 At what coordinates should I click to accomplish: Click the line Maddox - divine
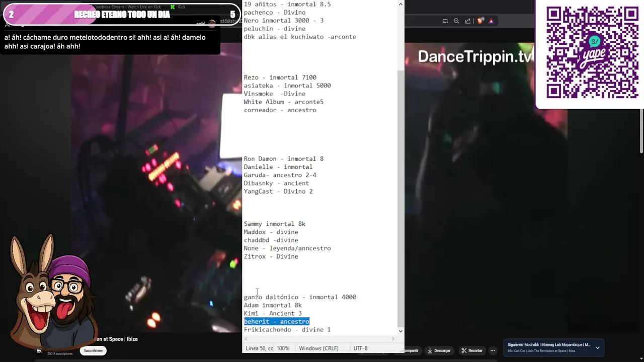click(x=271, y=232)
